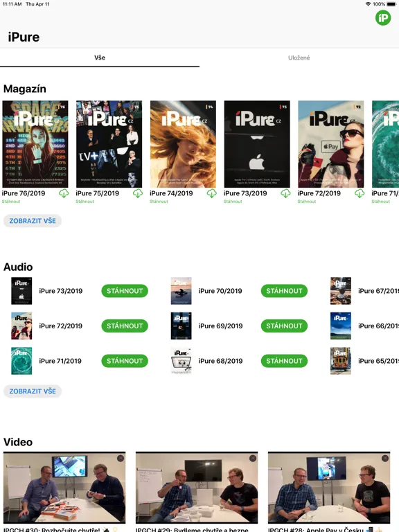
Task: Tap Stáhnout text under magazine iPure 72/2019
Action: [x=307, y=202]
